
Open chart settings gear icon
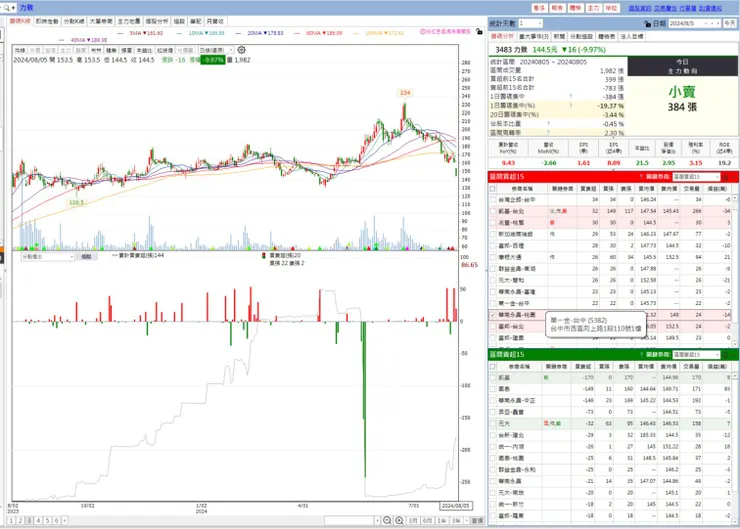click(241, 50)
